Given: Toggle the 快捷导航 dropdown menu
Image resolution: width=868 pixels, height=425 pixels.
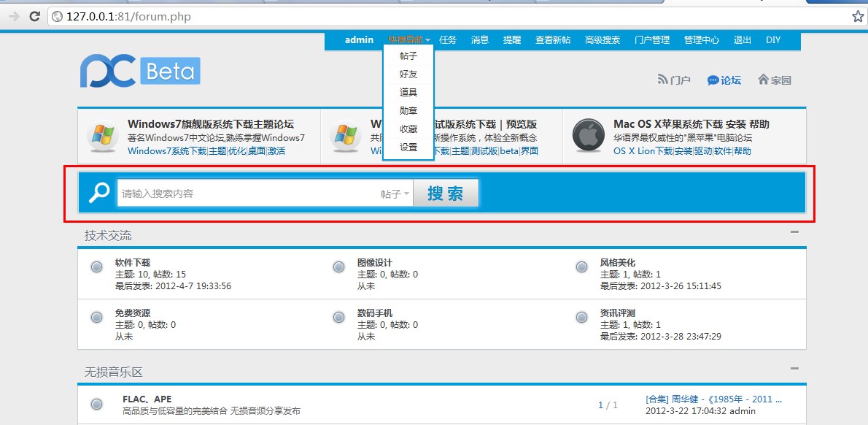Looking at the screenshot, I should point(409,40).
